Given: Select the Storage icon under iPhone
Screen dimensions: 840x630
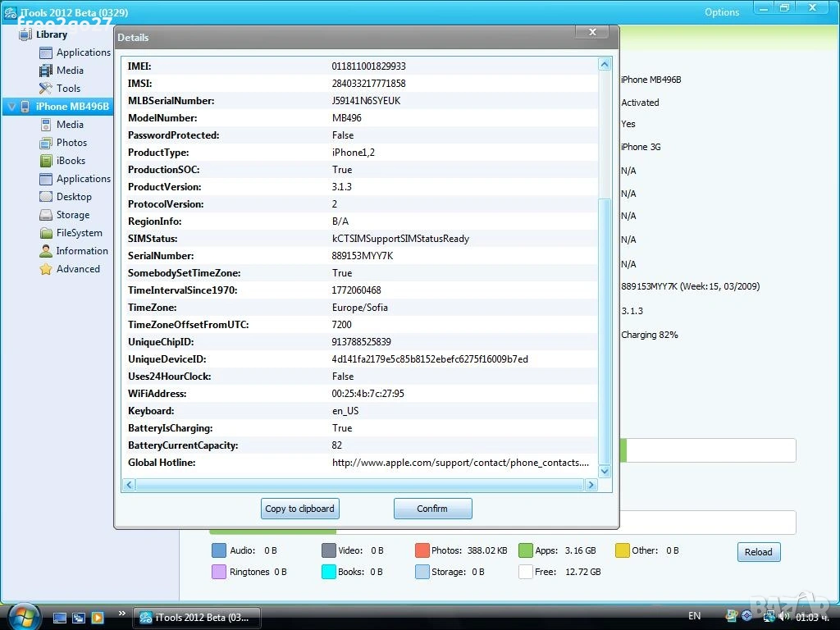Looking at the screenshot, I should pyautogui.click(x=46, y=215).
